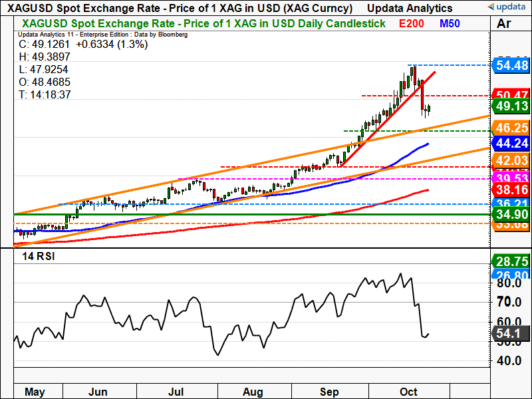Select the 54.48 blue price tag
Screen dimensions: 532x399
point(510,65)
